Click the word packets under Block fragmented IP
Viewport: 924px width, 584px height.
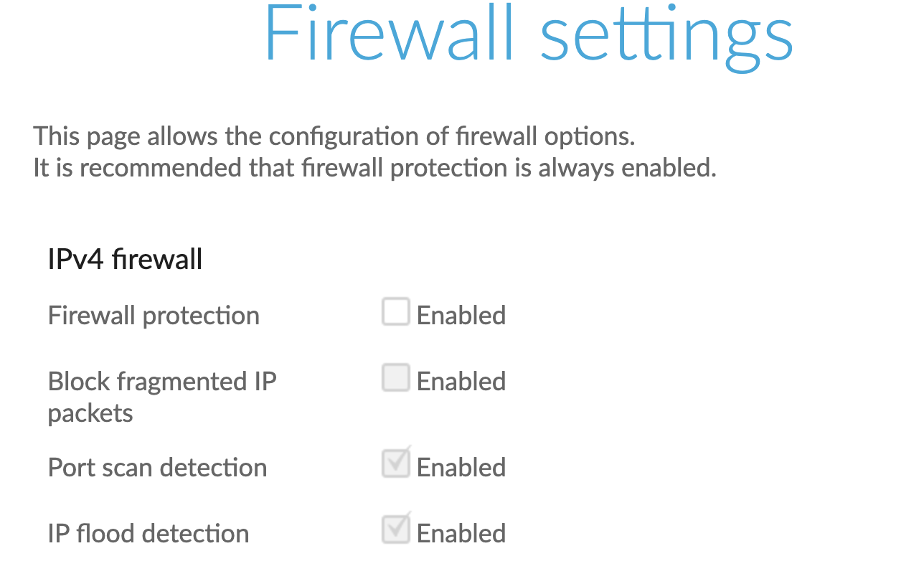[90, 414]
